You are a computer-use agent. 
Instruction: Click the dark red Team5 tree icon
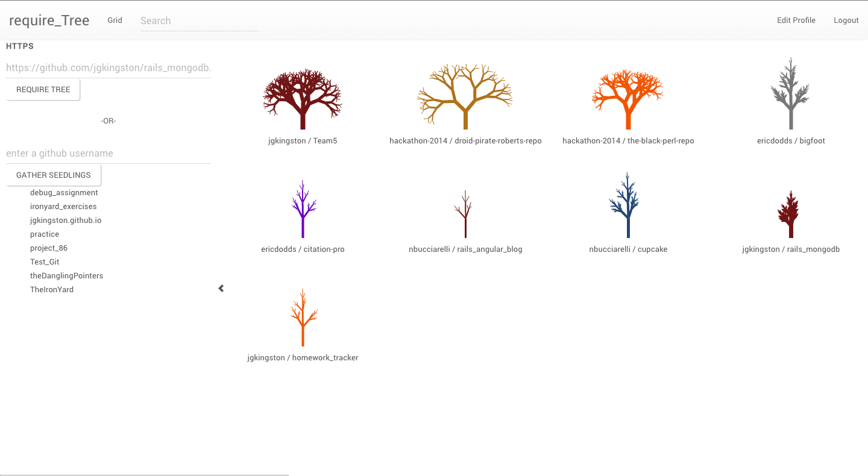(303, 99)
